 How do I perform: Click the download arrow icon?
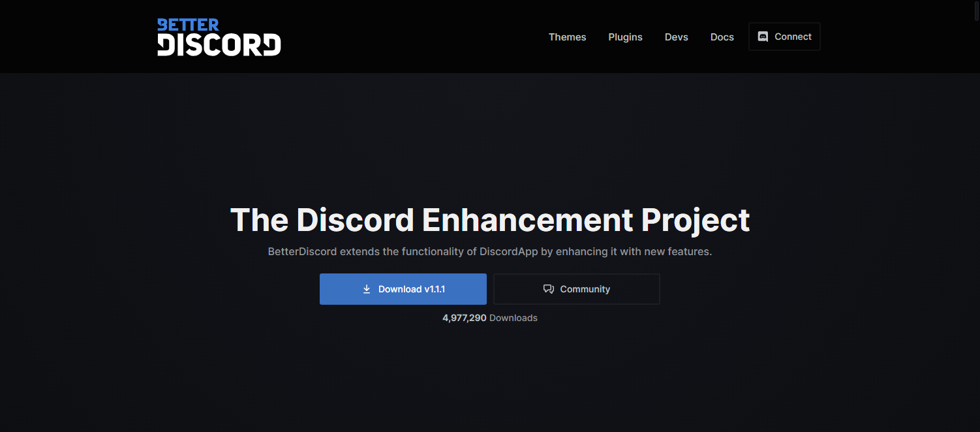[x=367, y=289]
